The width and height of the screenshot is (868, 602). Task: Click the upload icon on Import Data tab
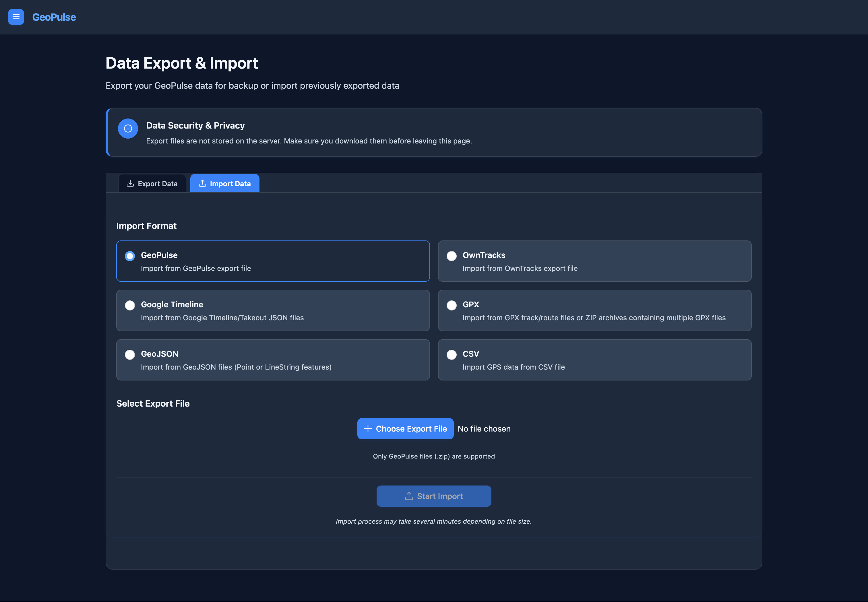pos(202,183)
